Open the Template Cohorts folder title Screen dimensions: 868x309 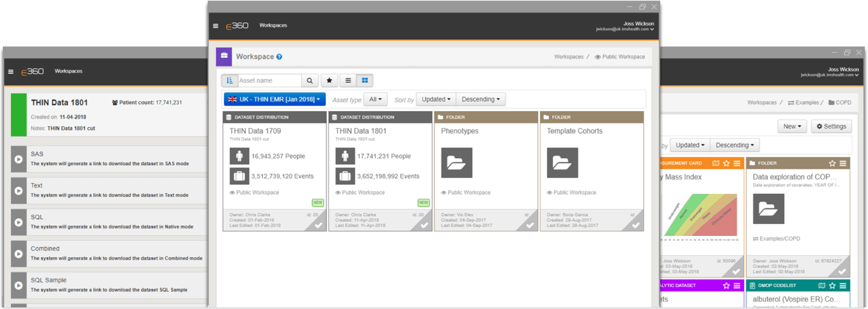click(575, 131)
